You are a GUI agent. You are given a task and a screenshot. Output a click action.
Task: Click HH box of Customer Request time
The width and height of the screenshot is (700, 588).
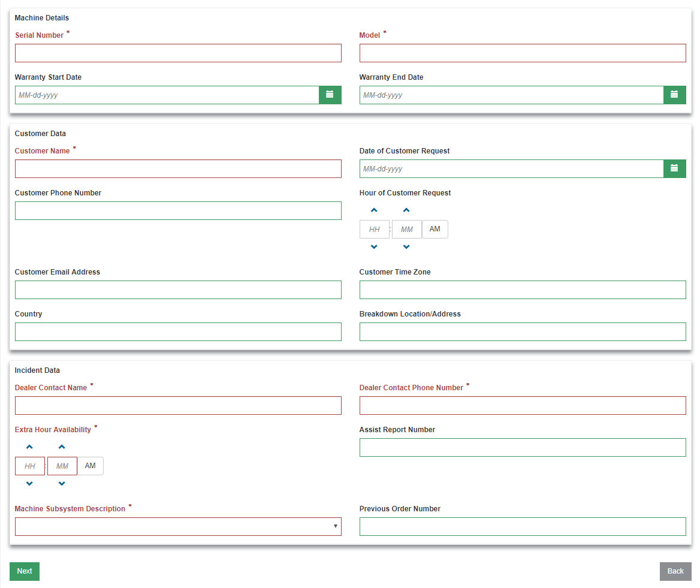tap(375, 229)
